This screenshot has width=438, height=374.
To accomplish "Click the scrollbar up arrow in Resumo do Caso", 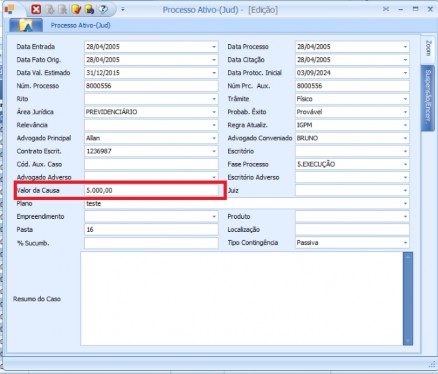I will pyautogui.click(x=408, y=256).
